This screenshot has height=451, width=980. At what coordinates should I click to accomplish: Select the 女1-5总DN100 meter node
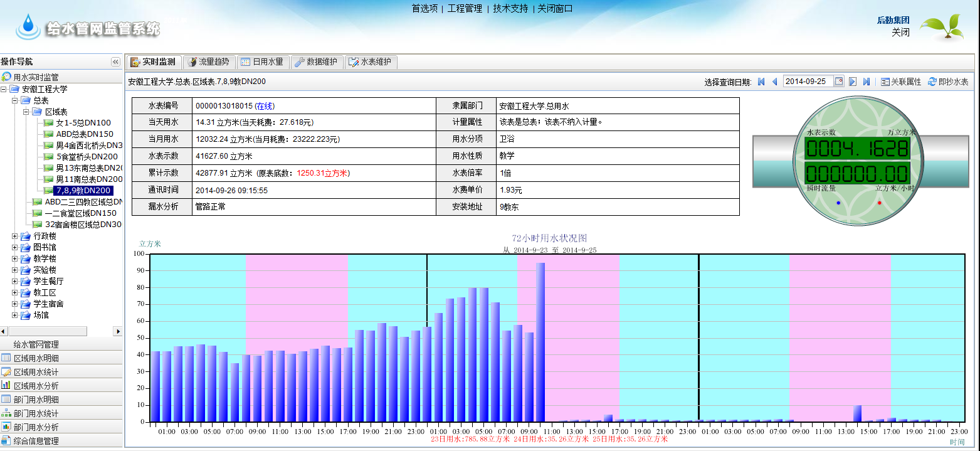pyautogui.click(x=83, y=123)
